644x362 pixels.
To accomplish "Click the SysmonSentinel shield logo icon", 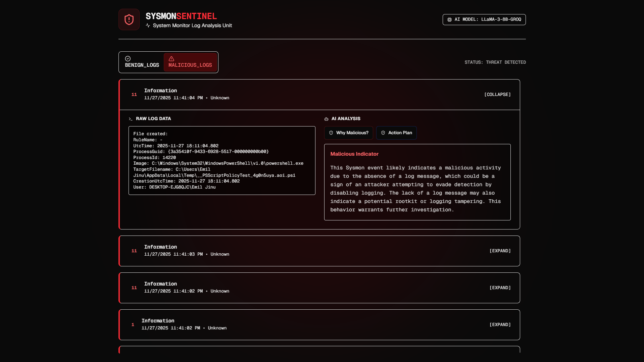I will (129, 19).
